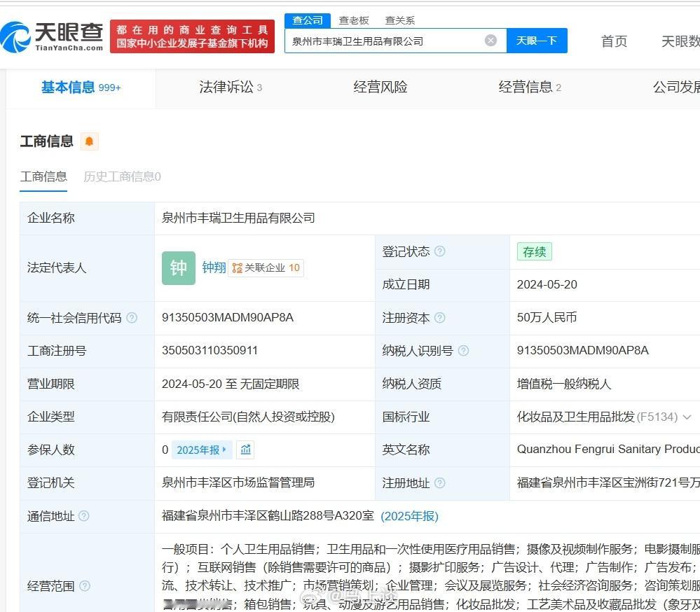This screenshot has height=612, width=700.
Task: Select the 历史工商信息 sub-tab
Action: 123,176
